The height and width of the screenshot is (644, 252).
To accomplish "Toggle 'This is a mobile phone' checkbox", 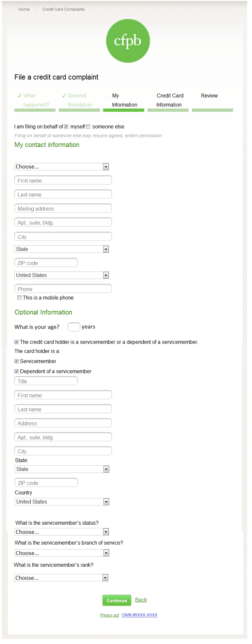I will point(20,298).
